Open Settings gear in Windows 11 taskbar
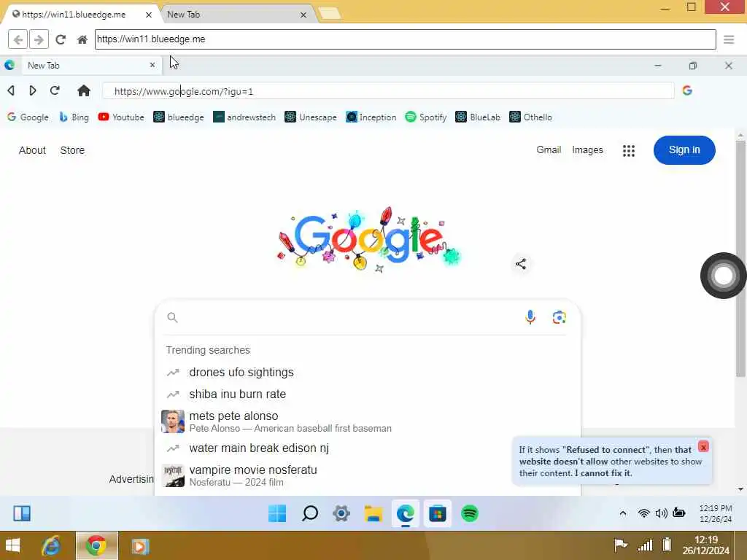This screenshot has height=560, width=747. coord(341,513)
